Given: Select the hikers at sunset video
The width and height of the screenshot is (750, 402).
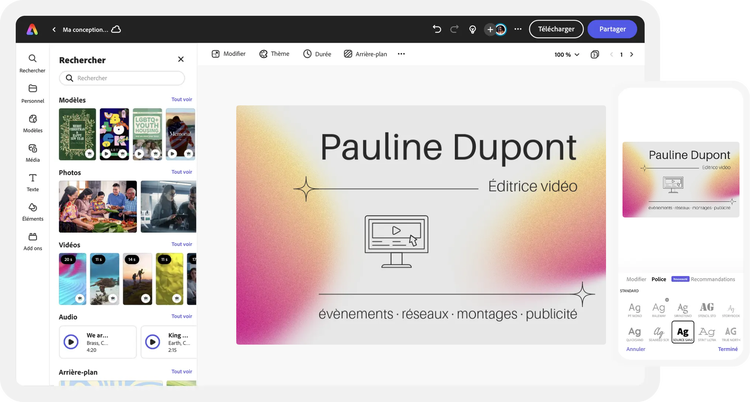Looking at the screenshot, I should 138,279.
